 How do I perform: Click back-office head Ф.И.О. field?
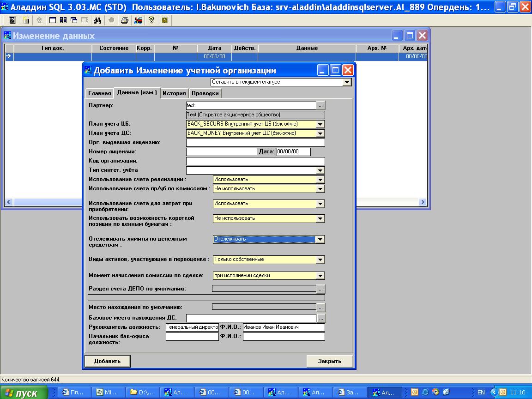pos(284,337)
